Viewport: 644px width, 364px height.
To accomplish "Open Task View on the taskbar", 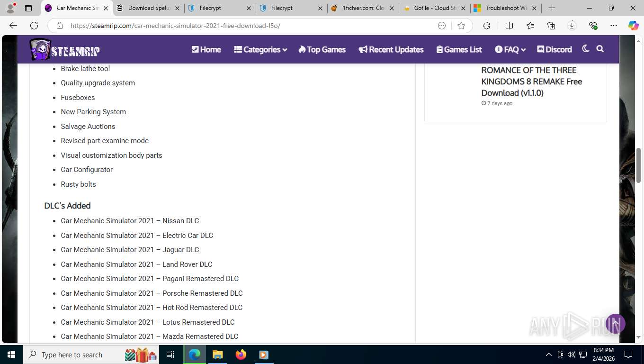I will click(170, 355).
